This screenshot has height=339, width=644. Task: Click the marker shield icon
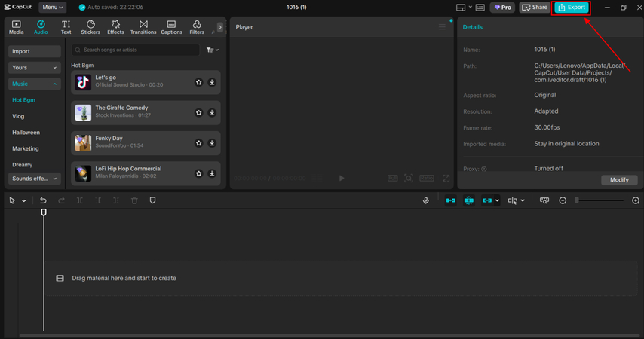click(152, 200)
